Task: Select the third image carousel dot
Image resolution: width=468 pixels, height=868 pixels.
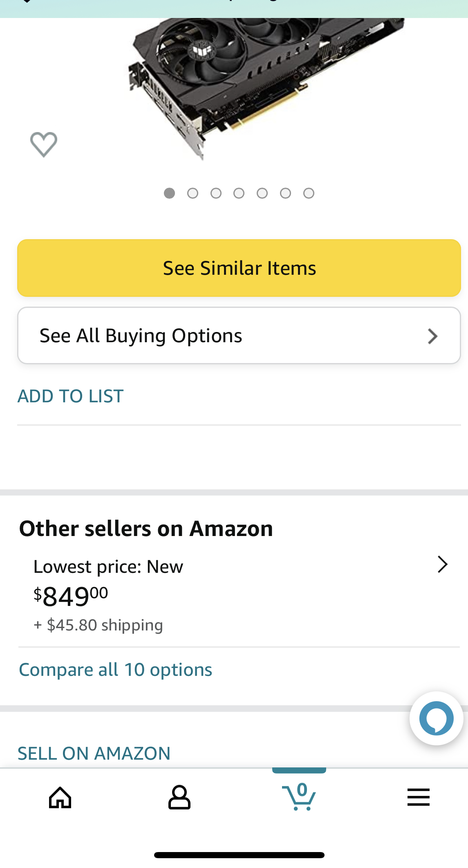Action: 216,193
